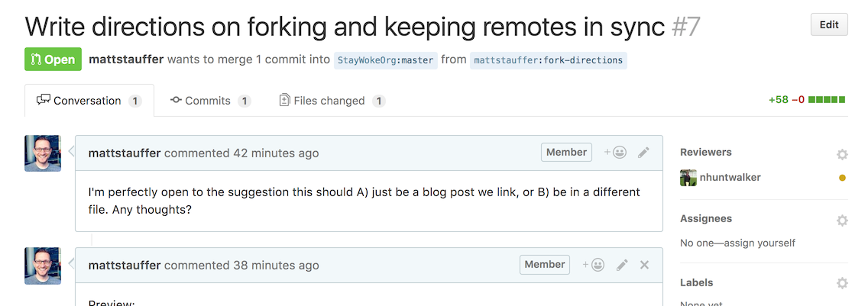868x306 pixels.
Task: Open Labels settings gear
Action: click(842, 284)
